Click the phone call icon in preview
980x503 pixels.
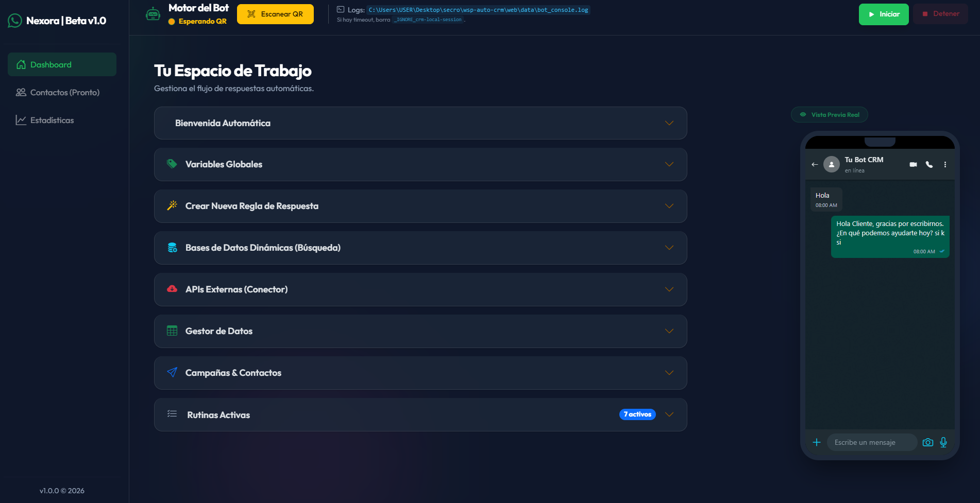[929, 165]
